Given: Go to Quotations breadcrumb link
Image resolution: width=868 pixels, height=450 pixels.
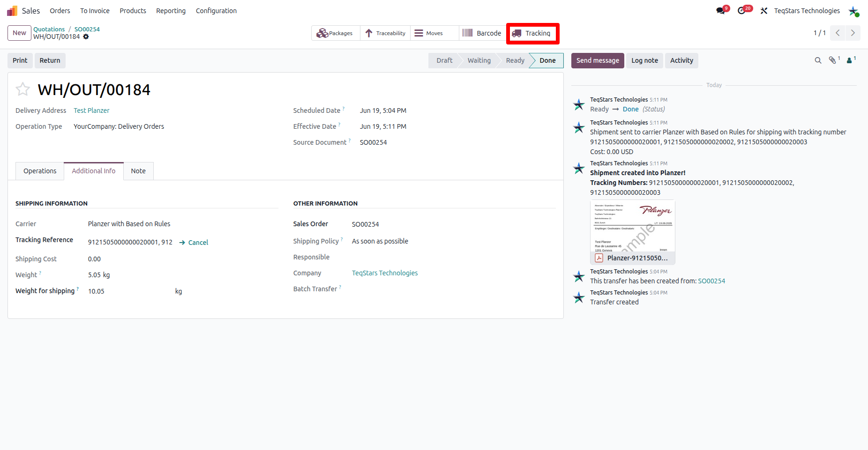Looking at the screenshot, I should [x=49, y=29].
